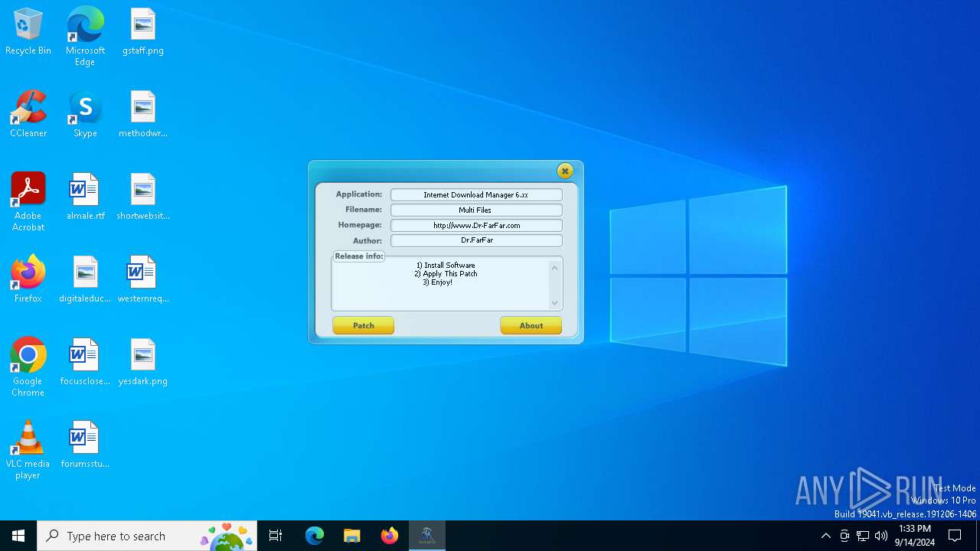Click the patcher app taskbar button
The width and height of the screenshot is (980, 551).
pyautogui.click(x=427, y=536)
